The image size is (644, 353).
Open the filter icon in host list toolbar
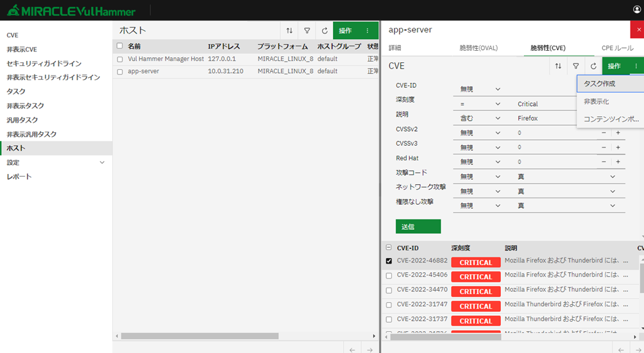point(307,31)
